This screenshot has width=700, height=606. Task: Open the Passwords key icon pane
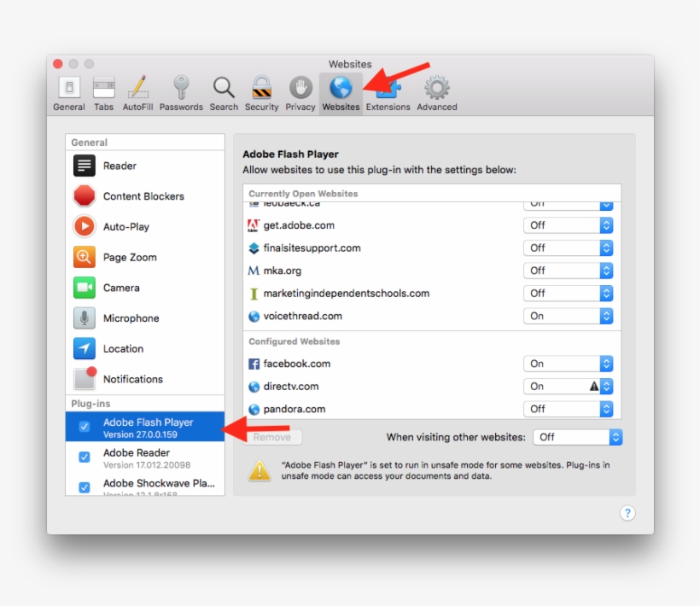point(181,94)
